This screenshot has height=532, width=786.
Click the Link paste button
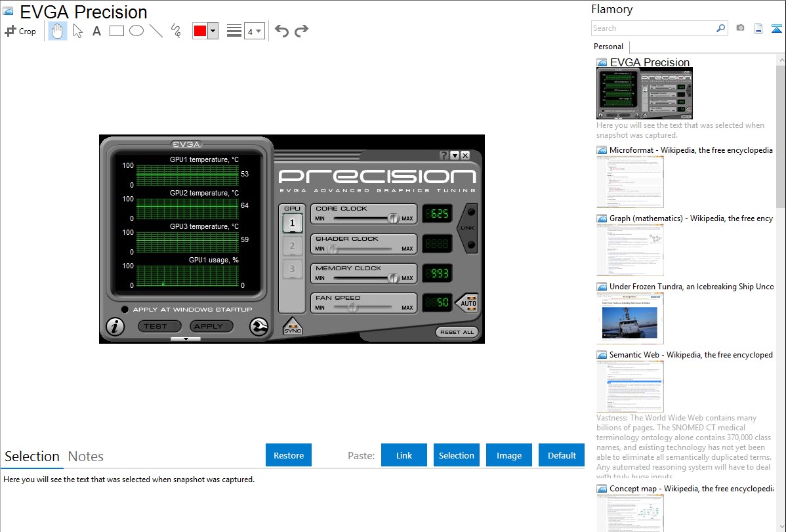pyautogui.click(x=404, y=455)
